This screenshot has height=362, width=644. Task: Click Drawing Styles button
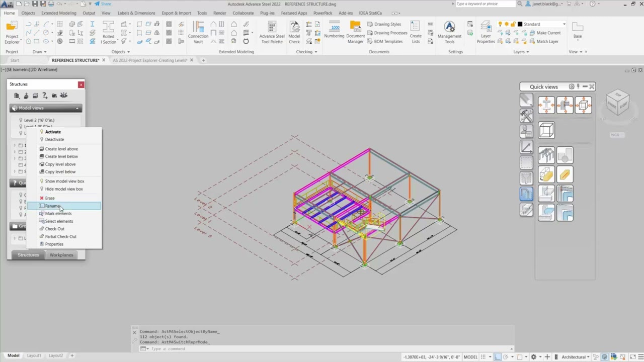pyautogui.click(x=383, y=24)
